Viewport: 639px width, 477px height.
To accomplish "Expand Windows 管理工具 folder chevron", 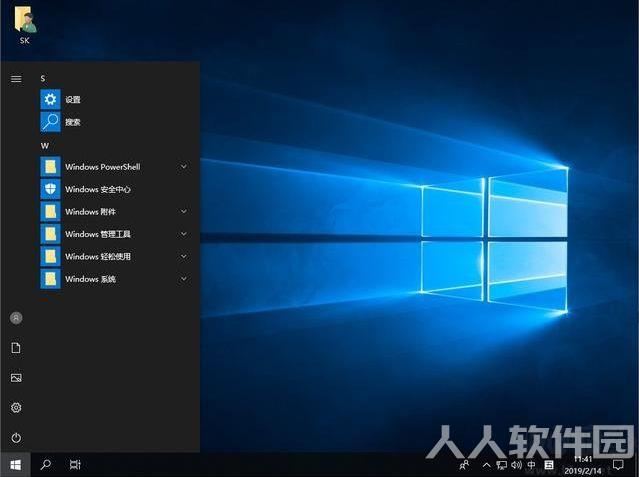I will (184, 234).
